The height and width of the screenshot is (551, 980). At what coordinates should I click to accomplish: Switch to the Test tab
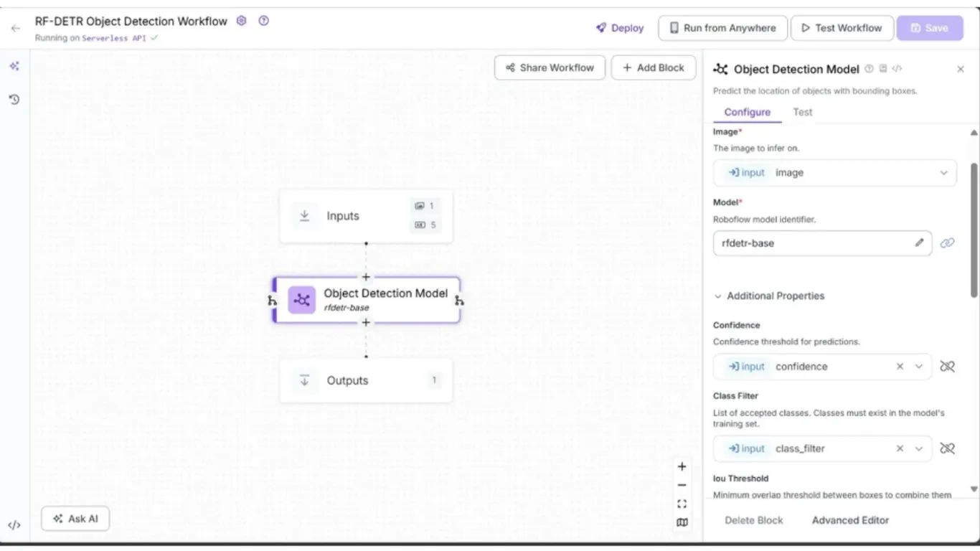click(x=803, y=112)
